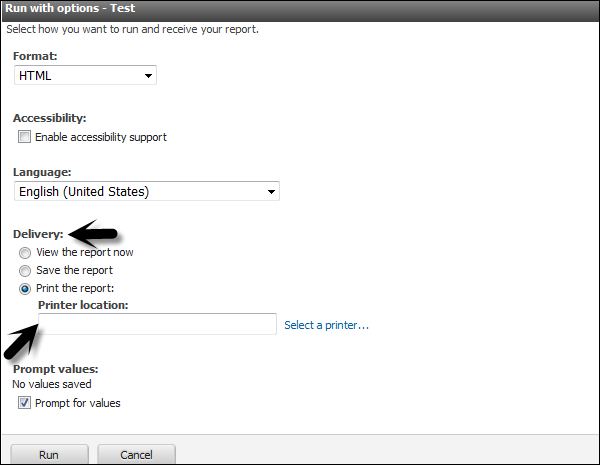This screenshot has width=600, height=465.
Task: Enable the accessibility support checkbox
Action: [x=25, y=137]
